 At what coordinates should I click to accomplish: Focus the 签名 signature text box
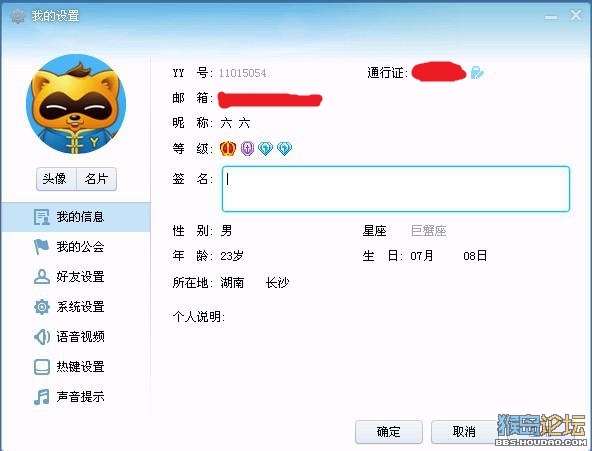(396, 189)
